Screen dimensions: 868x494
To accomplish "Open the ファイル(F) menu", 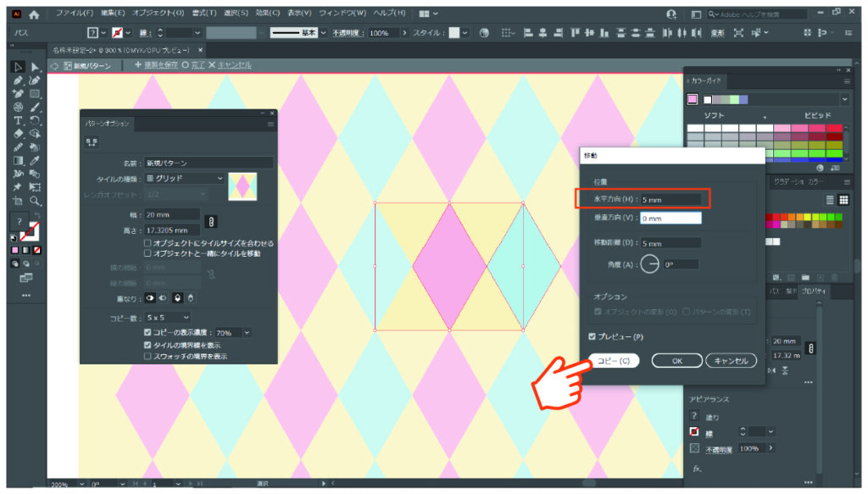I will (x=75, y=13).
